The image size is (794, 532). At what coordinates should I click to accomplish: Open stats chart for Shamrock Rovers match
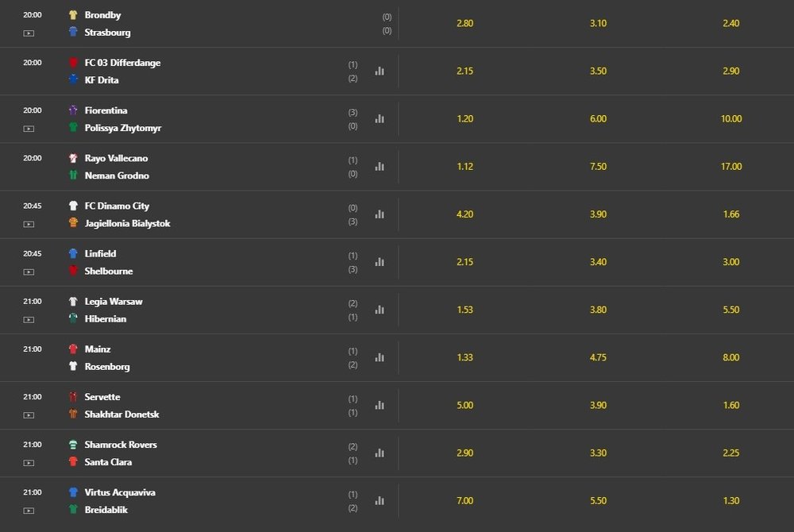(x=380, y=453)
